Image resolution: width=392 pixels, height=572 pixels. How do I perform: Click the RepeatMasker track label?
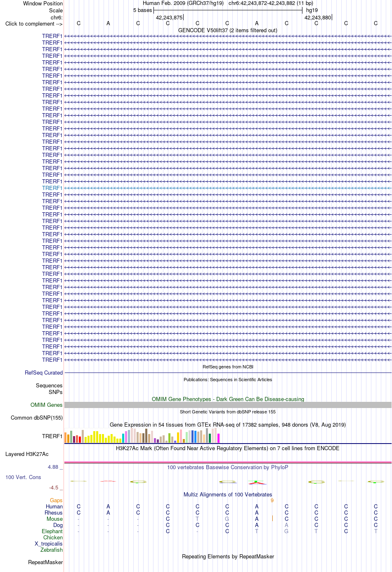[45, 562]
